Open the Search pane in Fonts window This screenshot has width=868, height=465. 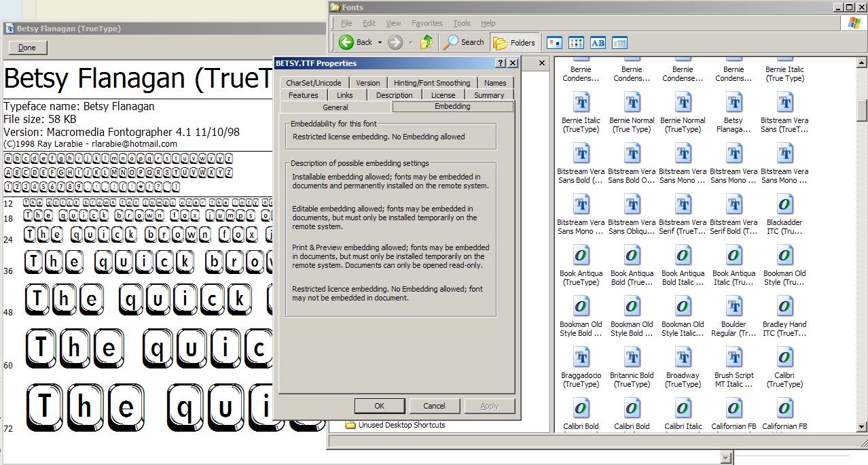464,42
